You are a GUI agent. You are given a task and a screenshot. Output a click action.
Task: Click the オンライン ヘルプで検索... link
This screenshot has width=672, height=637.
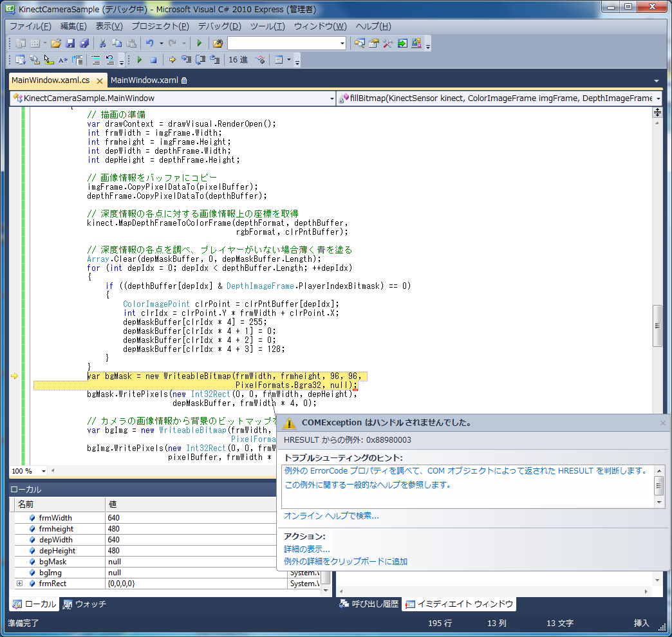click(331, 515)
